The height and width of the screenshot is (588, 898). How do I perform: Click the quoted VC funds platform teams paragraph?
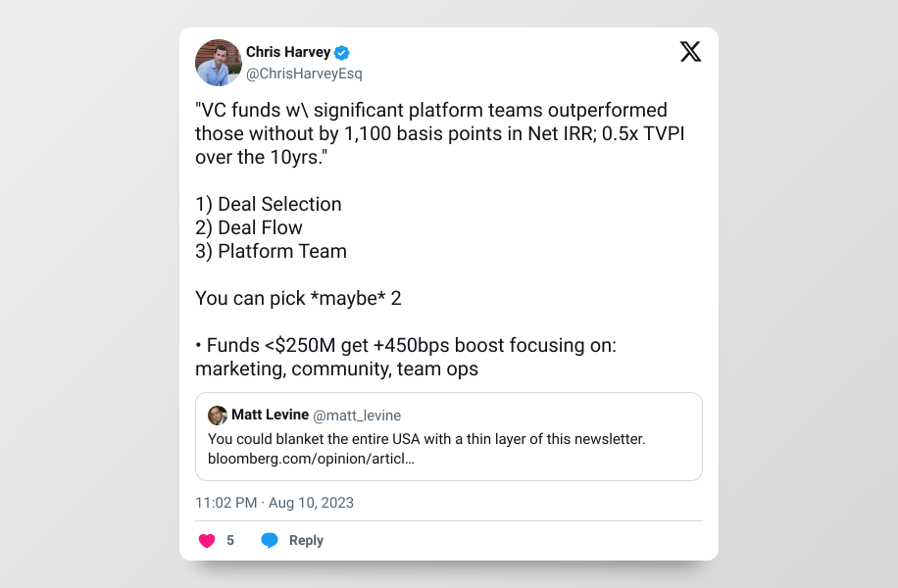pos(440,133)
